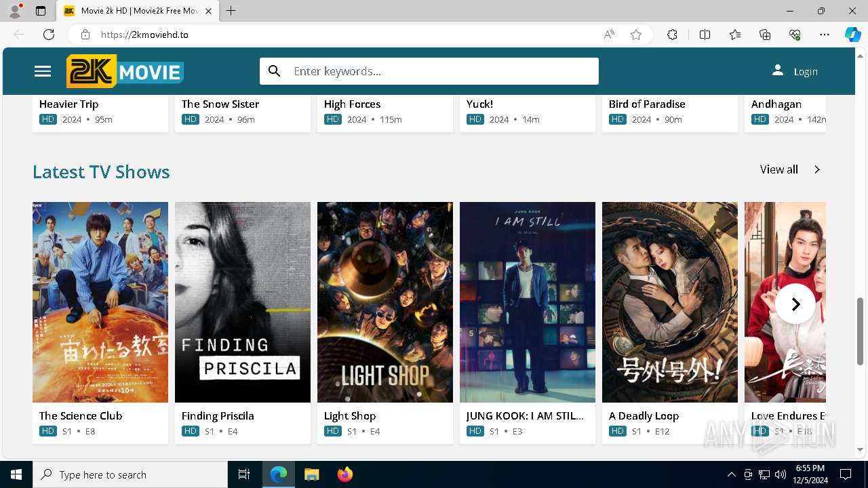
Task: Click the High Forces title
Action: point(353,104)
